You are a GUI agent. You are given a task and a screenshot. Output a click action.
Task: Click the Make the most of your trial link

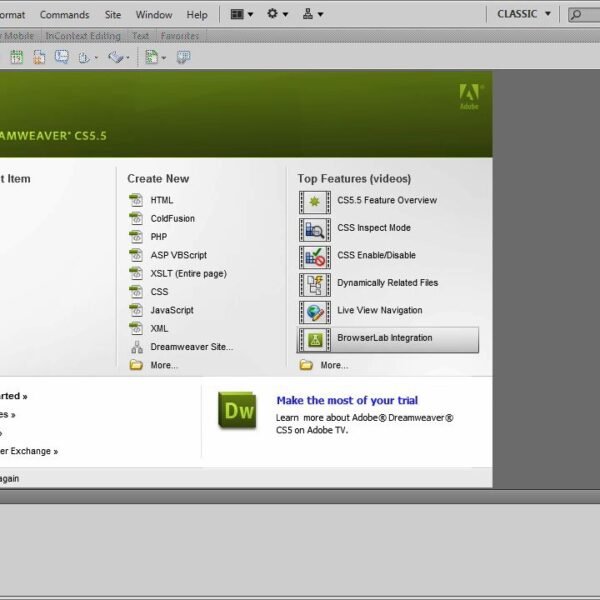(x=347, y=400)
